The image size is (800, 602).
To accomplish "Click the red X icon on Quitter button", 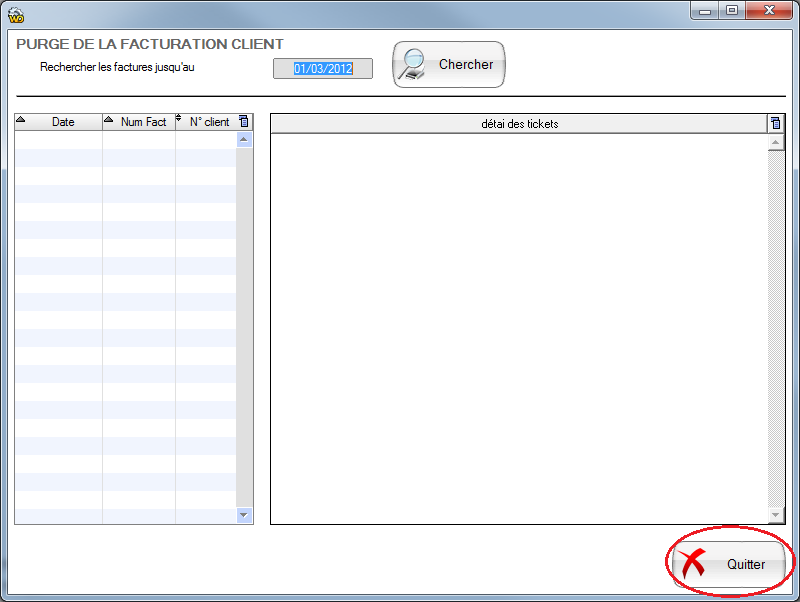I will tap(694, 562).
